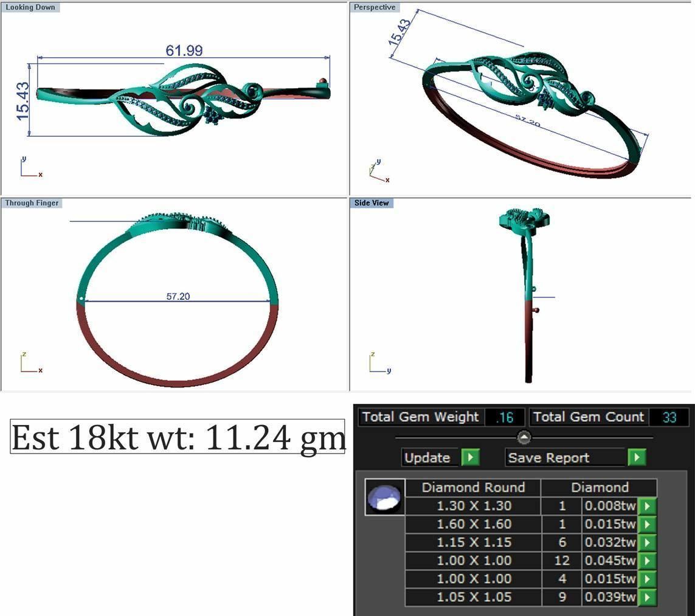Click green arrow on the 1.60 X 1.60 row
This screenshot has width=695, height=616.
click(x=647, y=524)
